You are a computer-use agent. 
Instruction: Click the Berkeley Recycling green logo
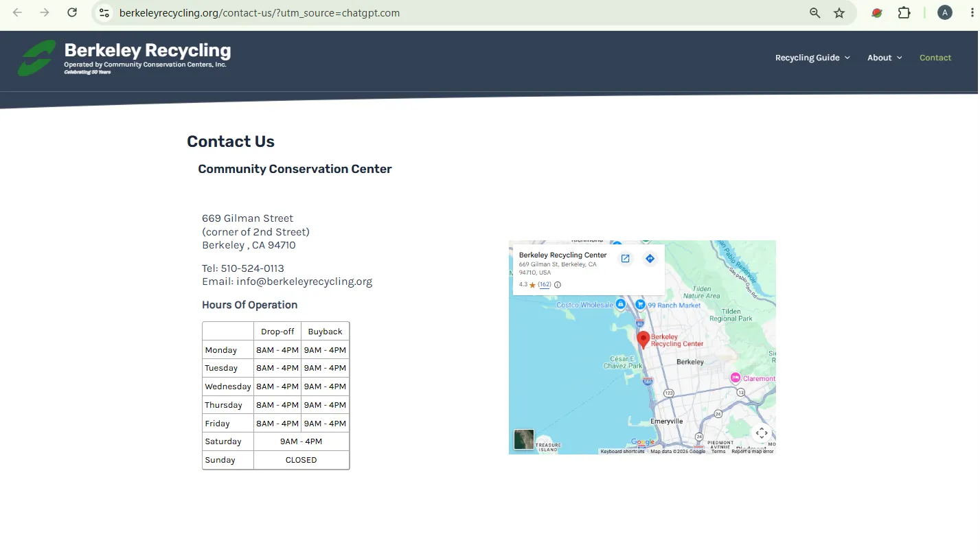[37, 58]
